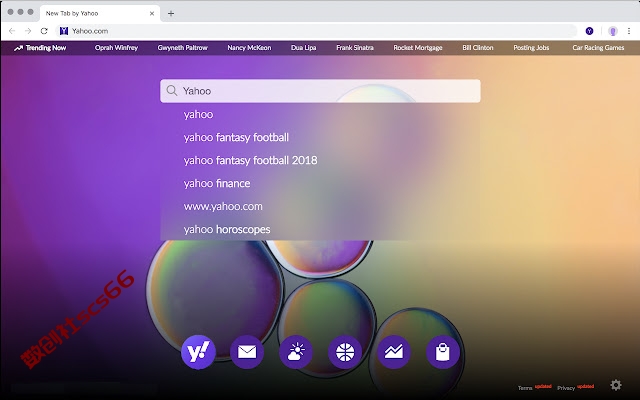Choose 'yahoo fantasy football' suggestion

[236, 137]
